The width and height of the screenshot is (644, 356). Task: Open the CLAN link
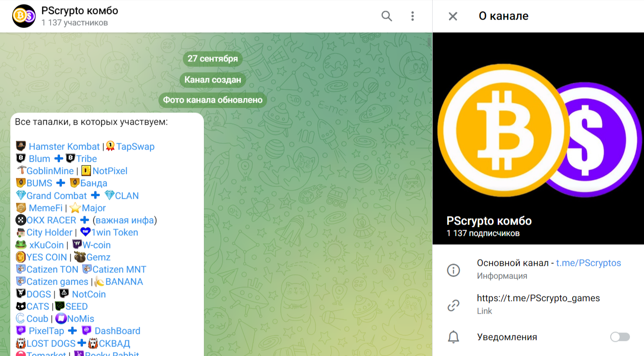click(127, 196)
